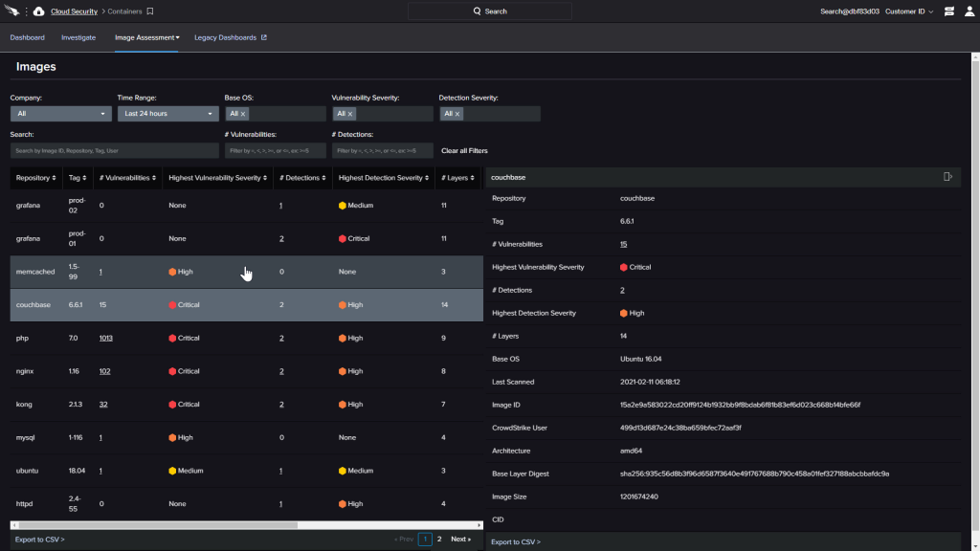
Task: Sort the table by Repository
Action: point(35,178)
